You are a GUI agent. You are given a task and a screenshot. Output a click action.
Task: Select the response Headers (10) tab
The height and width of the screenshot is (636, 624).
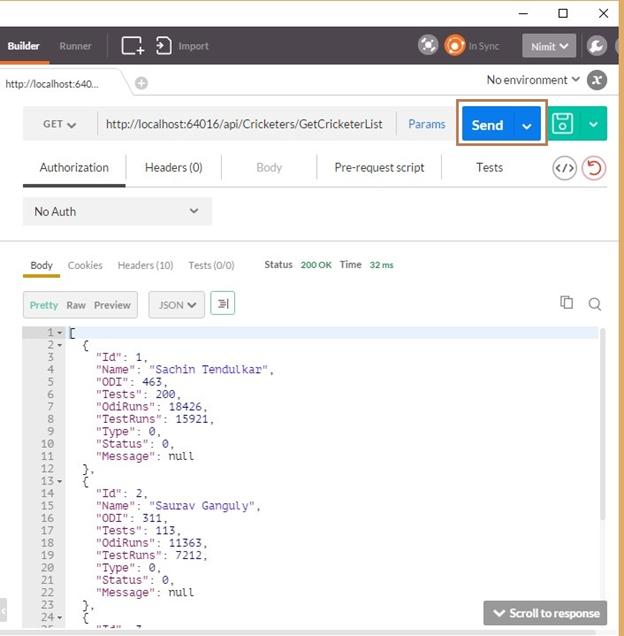click(145, 265)
